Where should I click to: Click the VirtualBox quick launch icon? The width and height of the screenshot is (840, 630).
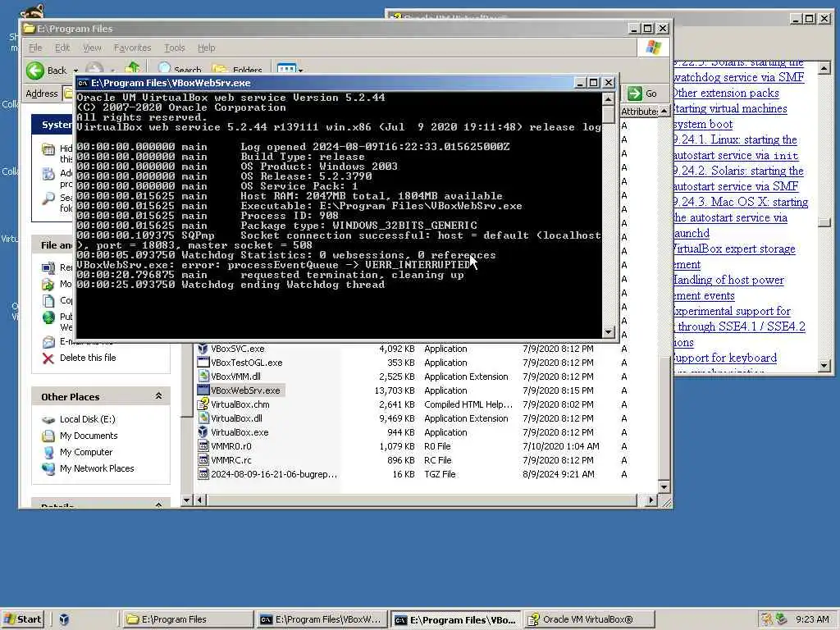(x=64, y=619)
